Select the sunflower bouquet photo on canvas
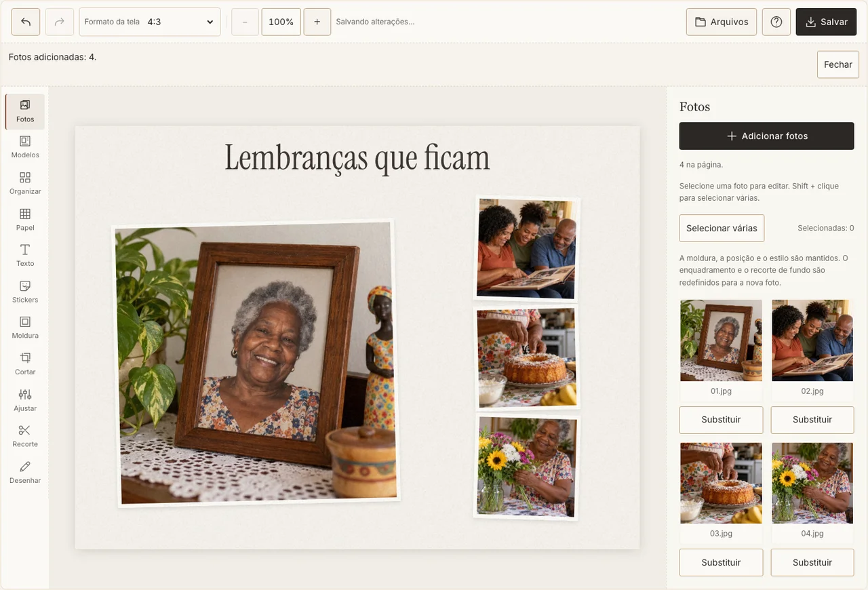 [526, 467]
